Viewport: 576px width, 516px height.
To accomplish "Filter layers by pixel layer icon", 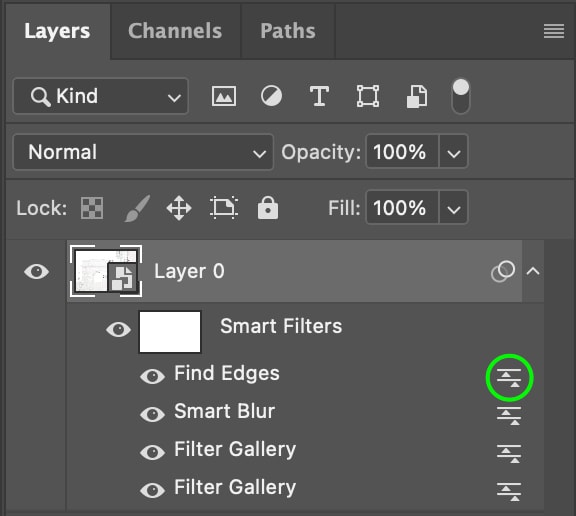I will [224, 96].
